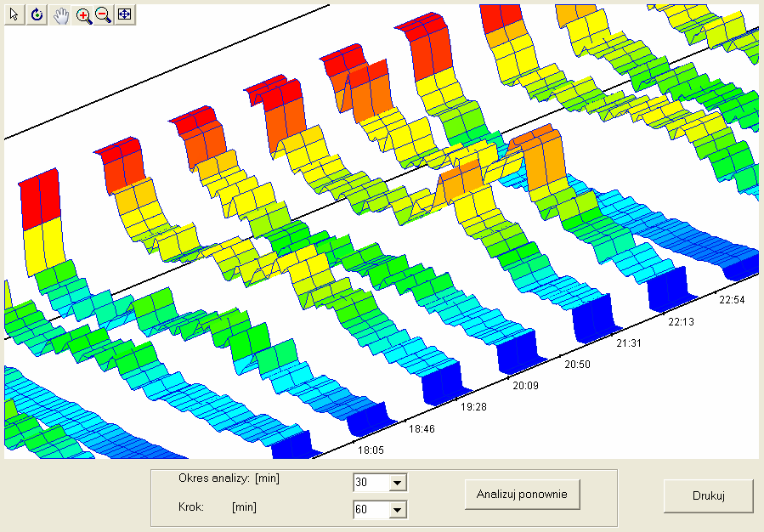Choose the pan hand tool
Viewport: 764px width, 532px height.
[61, 15]
